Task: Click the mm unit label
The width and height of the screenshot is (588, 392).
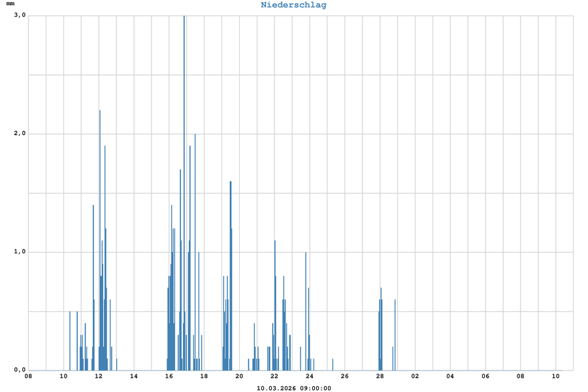Action: [10, 5]
